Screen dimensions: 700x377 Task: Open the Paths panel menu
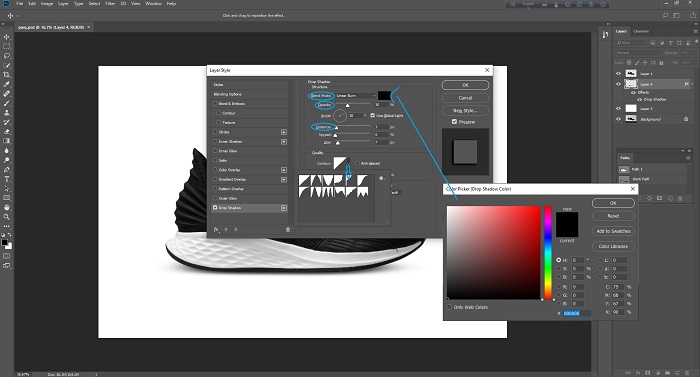688,158
